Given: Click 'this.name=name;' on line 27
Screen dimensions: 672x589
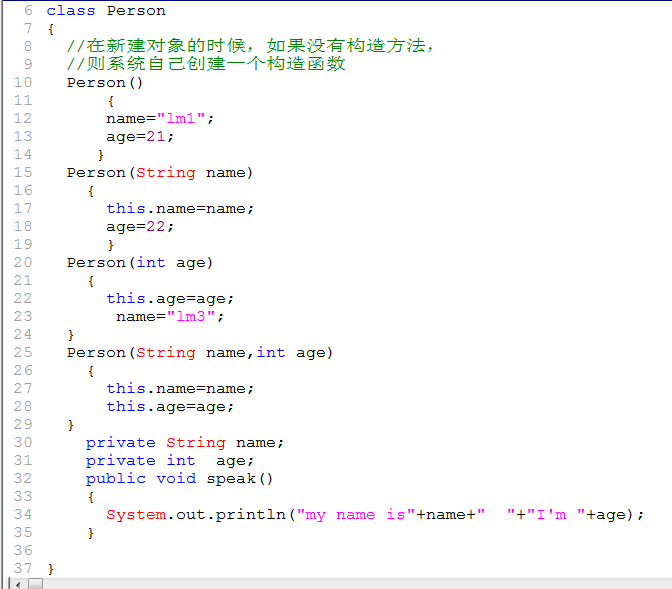Looking at the screenshot, I should point(180,389).
